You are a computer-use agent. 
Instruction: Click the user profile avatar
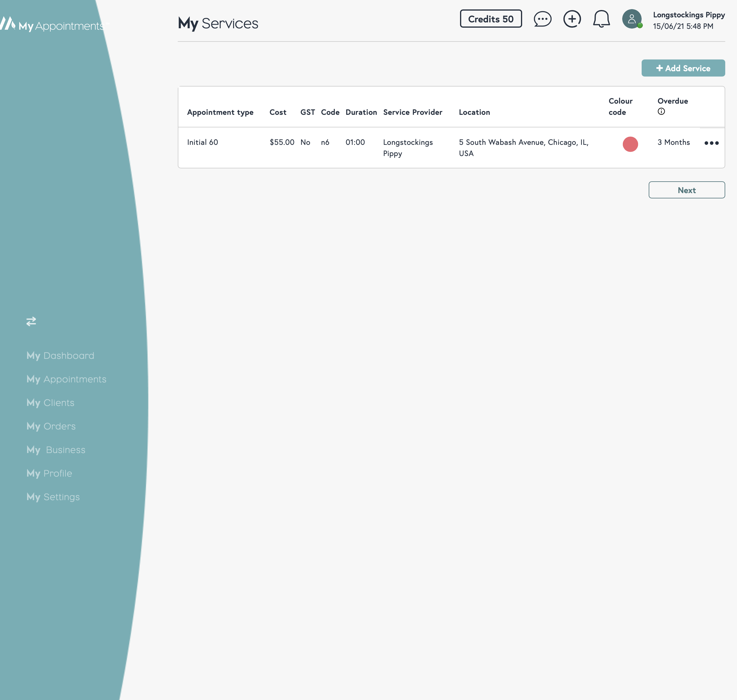tap(631, 19)
